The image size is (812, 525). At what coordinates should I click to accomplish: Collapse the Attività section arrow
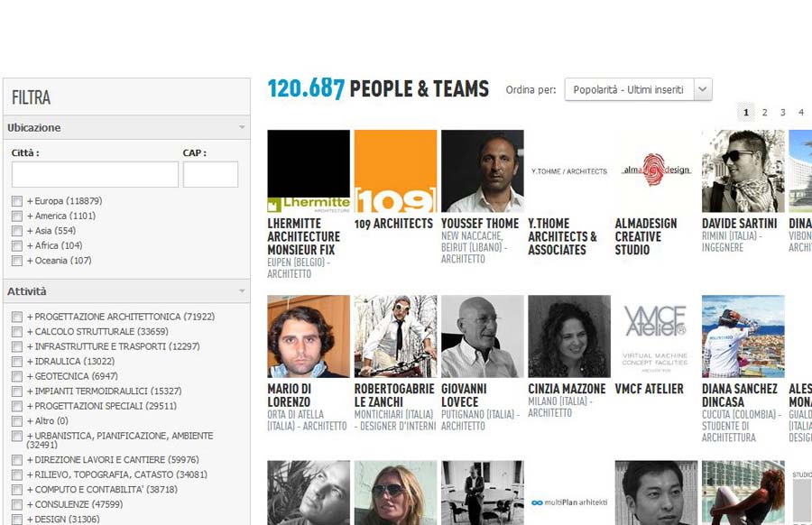242,291
